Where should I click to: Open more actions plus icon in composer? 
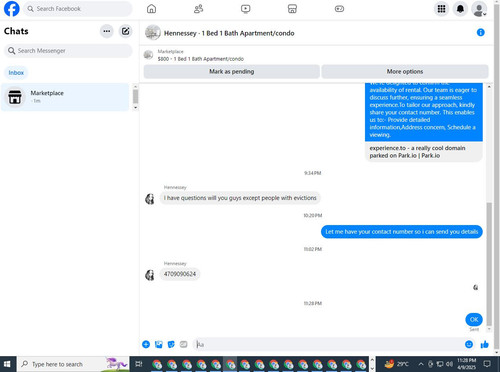coord(146,344)
